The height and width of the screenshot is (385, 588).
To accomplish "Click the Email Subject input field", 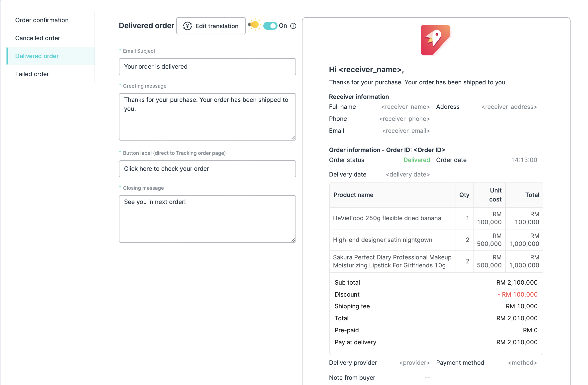I will pos(207,67).
